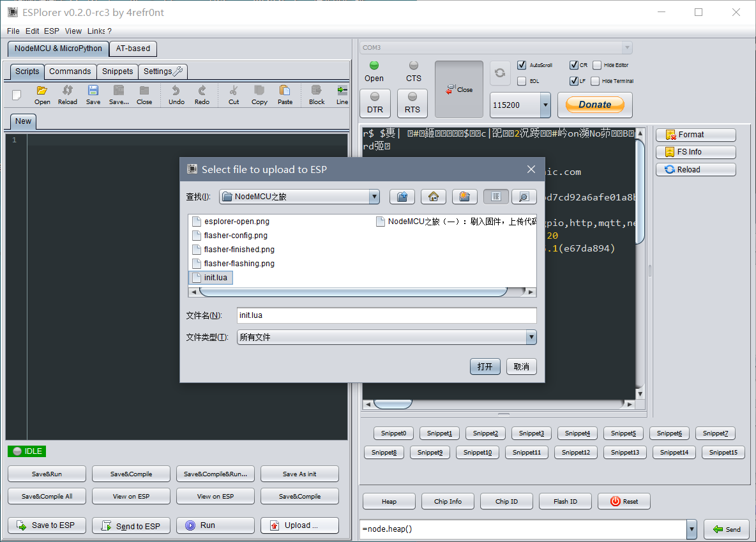The width and height of the screenshot is (756, 542).
Task: Toggle the AutoScroll checkbox
Action: (x=522, y=65)
